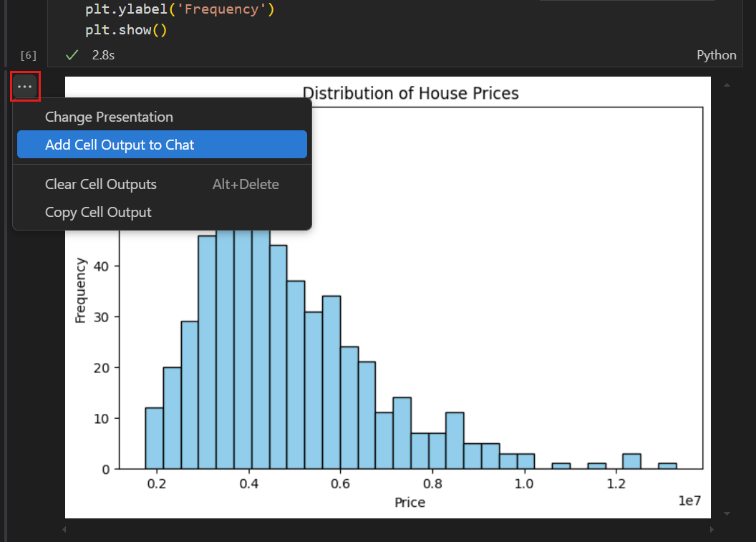Viewport: 756px width, 542px height.
Task: Click the vertical scrollbar track
Action: coord(727,301)
